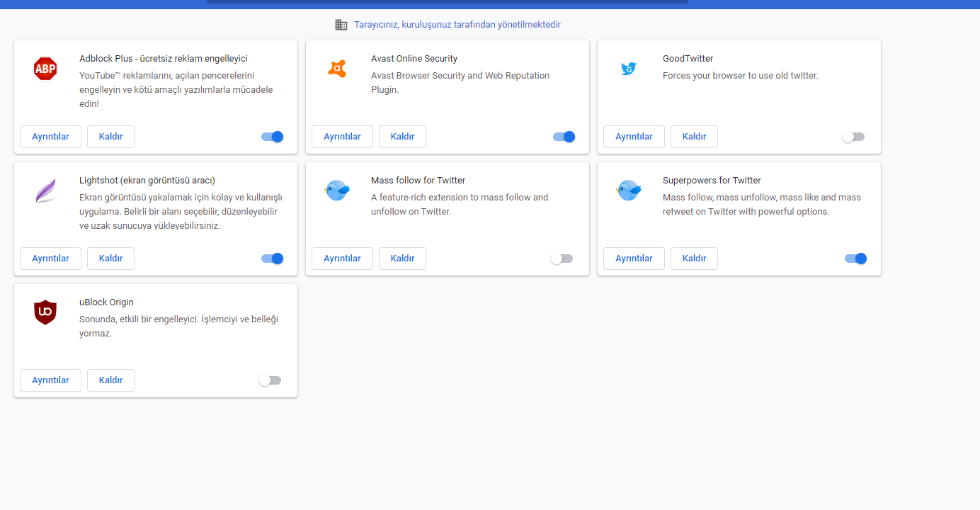Click the Mass follow for Twitter icon
This screenshot has width=980, height=510.
pyautogui.click(x=337, y=191)
